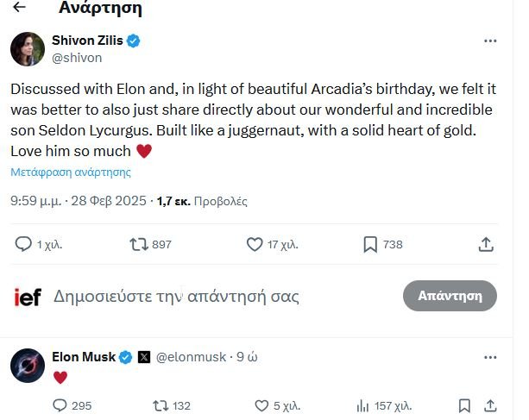Reply to Elon Musk's comment
Screen dimensions: 529x420
(x=60, y=405)
